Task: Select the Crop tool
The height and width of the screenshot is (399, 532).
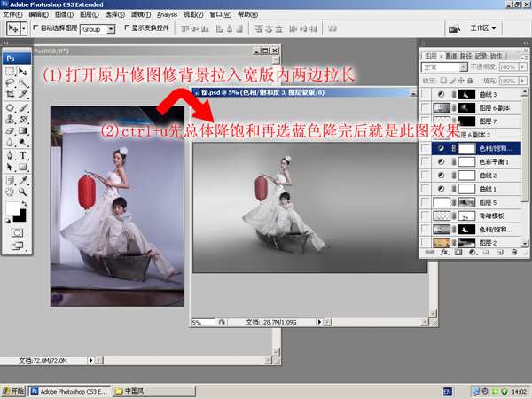Action: click(8, 95)
